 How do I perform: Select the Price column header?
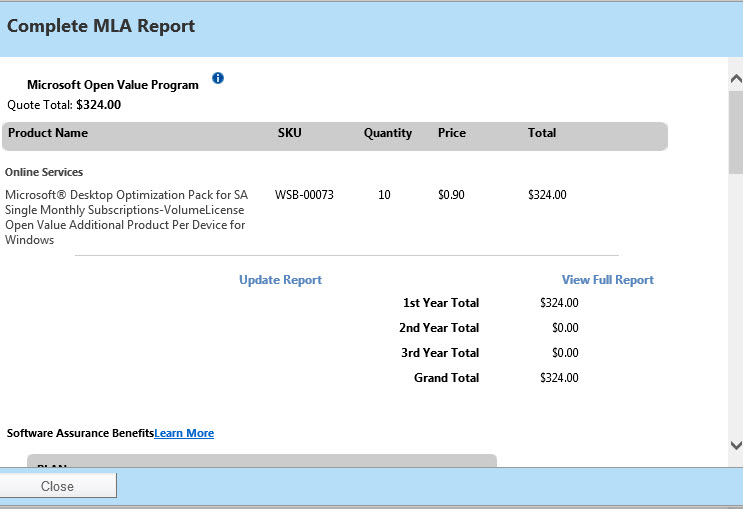click(452, 133)
